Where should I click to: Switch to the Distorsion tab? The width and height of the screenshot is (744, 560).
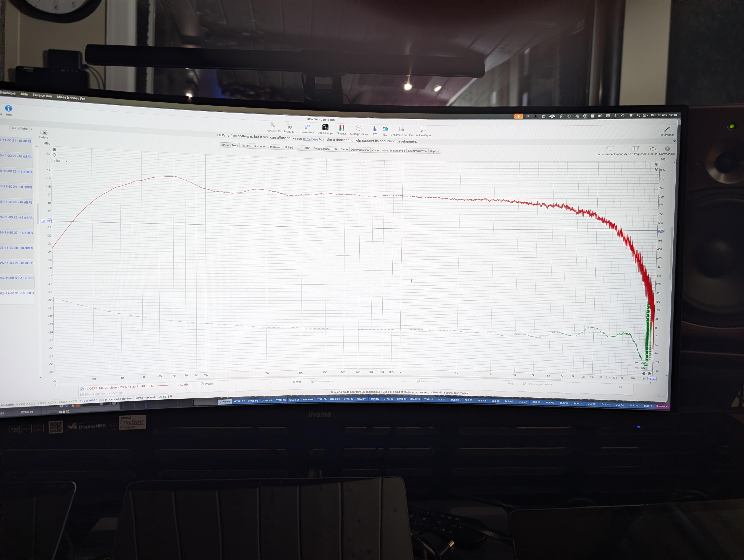pos(260,147)
